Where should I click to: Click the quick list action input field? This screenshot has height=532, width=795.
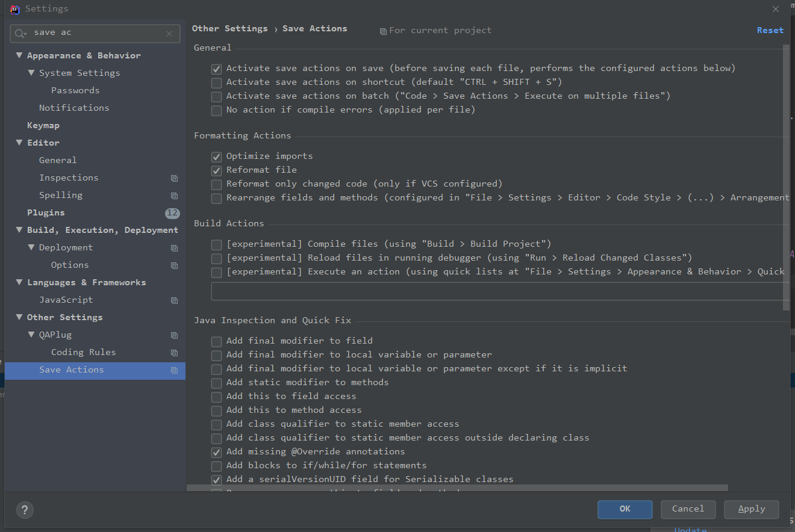[x=500, y=291]
